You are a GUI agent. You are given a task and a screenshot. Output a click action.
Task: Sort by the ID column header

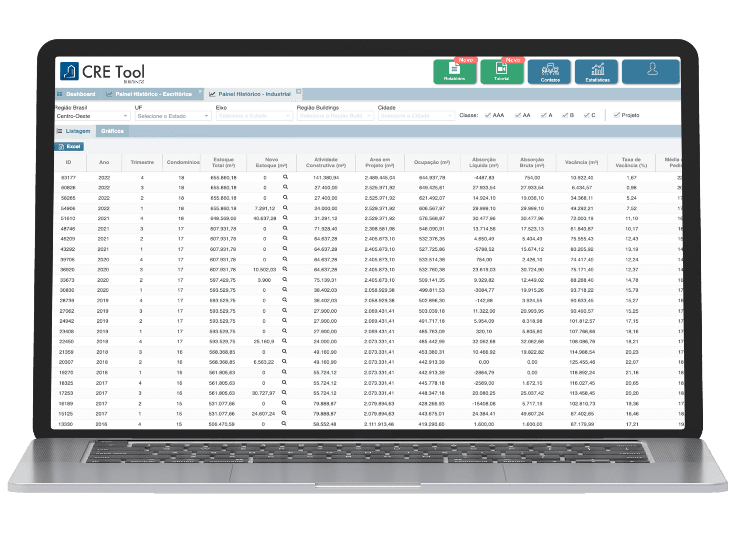pyautogui.click(x=69, y=162)
